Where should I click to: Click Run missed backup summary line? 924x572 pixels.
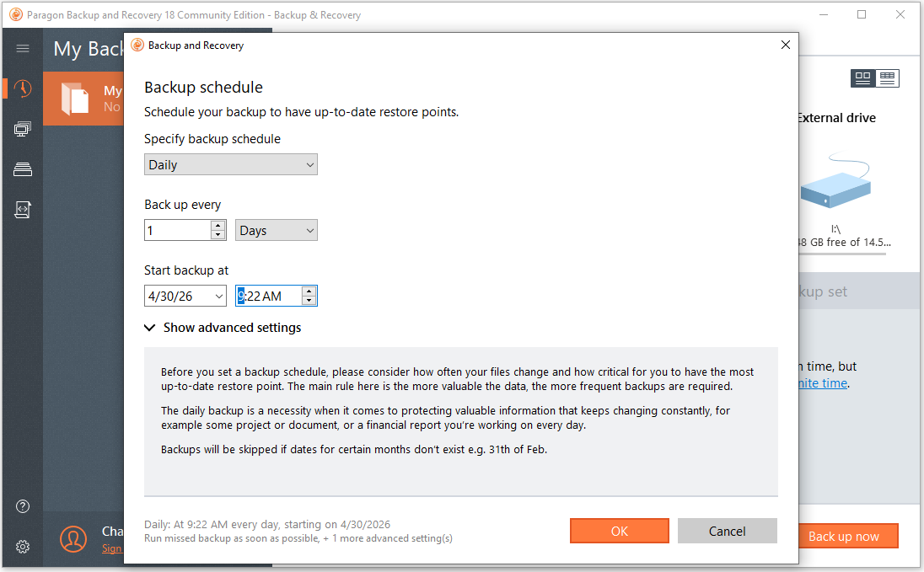click(298, 538)
